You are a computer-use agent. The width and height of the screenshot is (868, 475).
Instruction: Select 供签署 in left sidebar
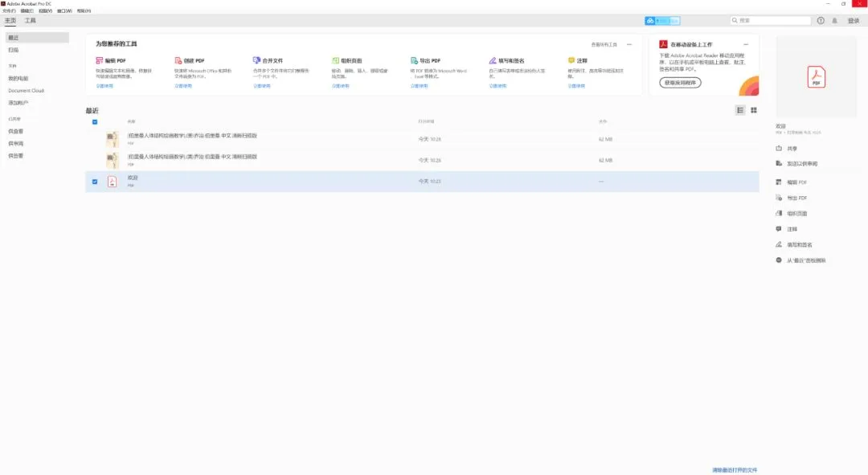click(x=16, y=156)
